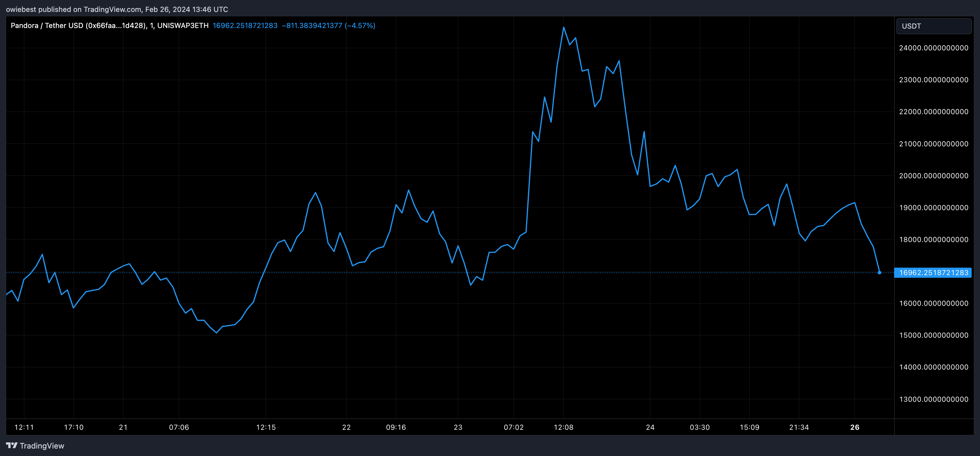980x456 pixels.
Task: Click the 22 date label on time axis
Action: (346, 427)
